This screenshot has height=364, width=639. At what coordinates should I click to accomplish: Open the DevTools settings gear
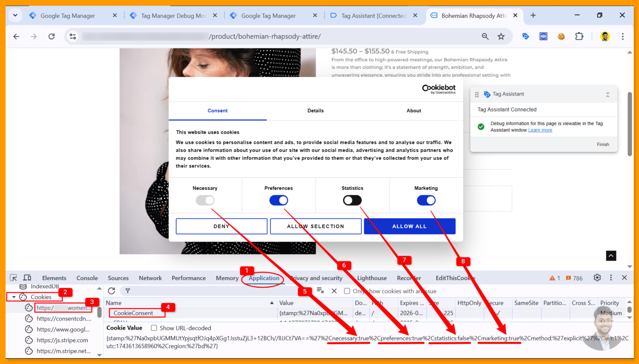click(597, 278)
